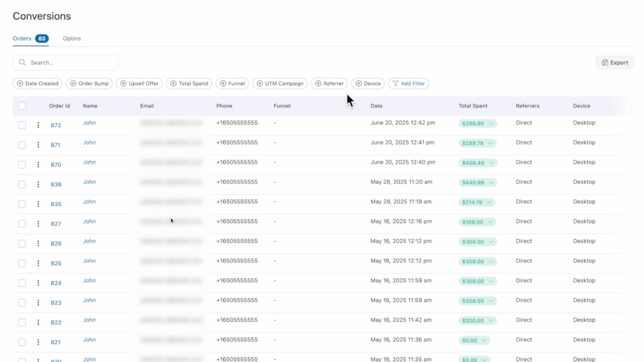Add the Upsell Offer filter
The height and width of the screenshot is (362, 644).
[139, 83]
